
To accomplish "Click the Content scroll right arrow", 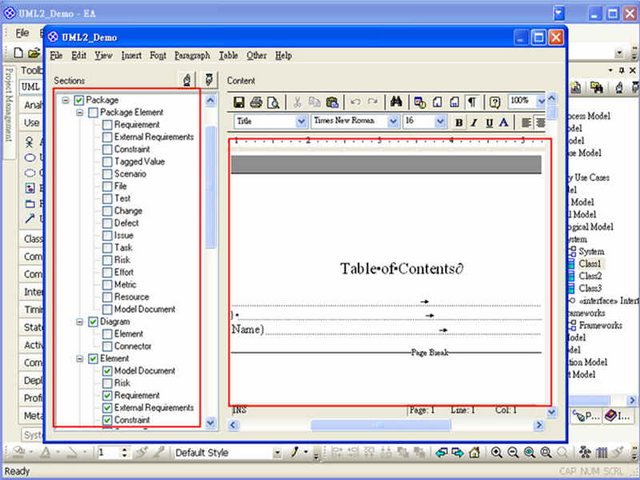I will pos(539,425).
